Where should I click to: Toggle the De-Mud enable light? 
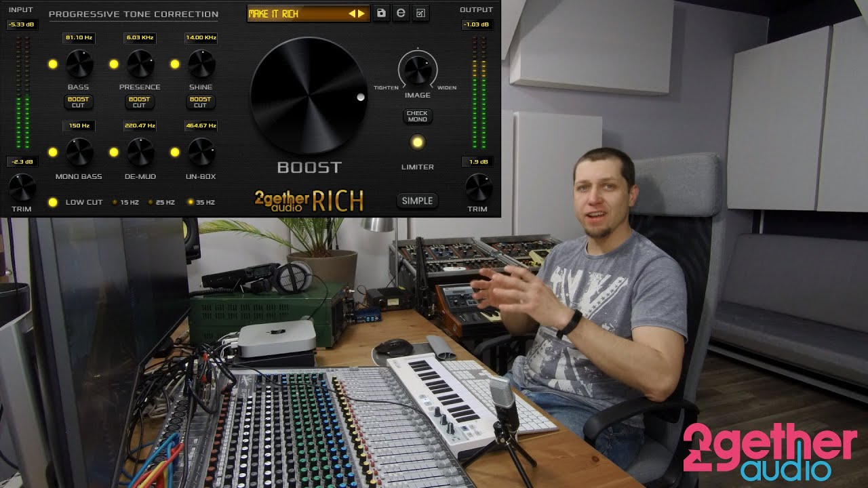tap(114, 152)
